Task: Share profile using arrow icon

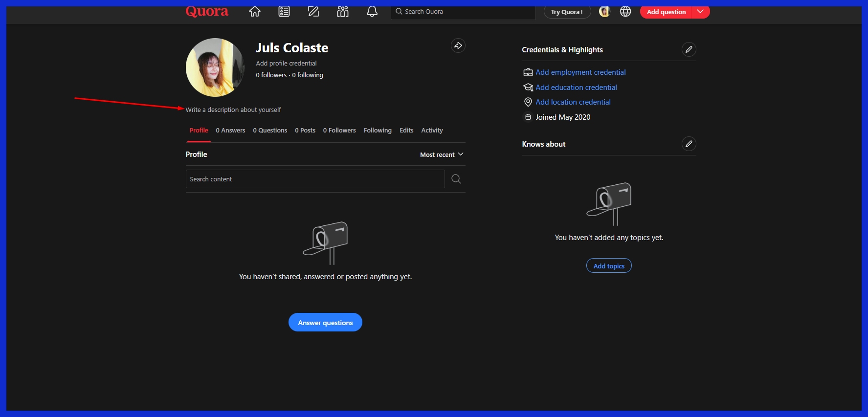Action: tap(458, 46)
